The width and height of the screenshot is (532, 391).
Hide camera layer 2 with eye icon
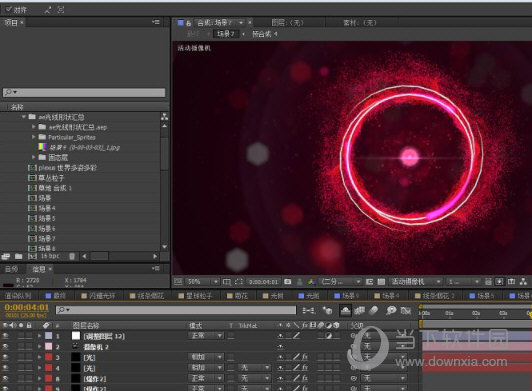pos(5,347)
